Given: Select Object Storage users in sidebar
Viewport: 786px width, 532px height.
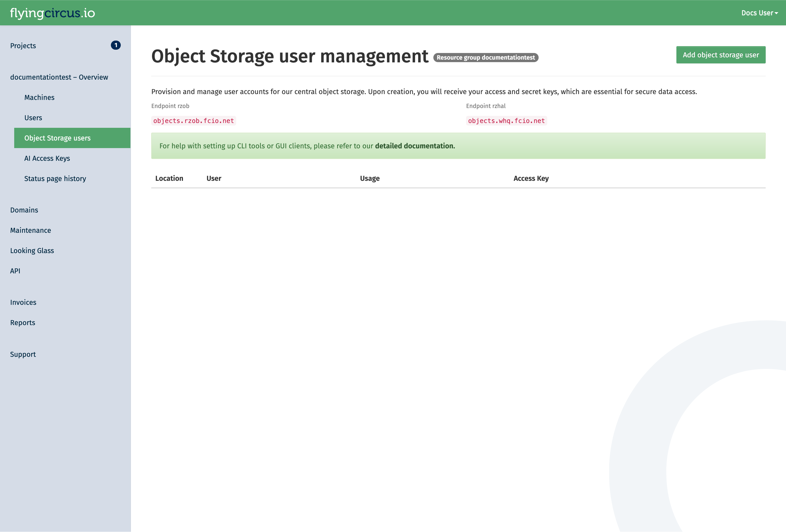Looking at the screenshot, I should 72,138.
